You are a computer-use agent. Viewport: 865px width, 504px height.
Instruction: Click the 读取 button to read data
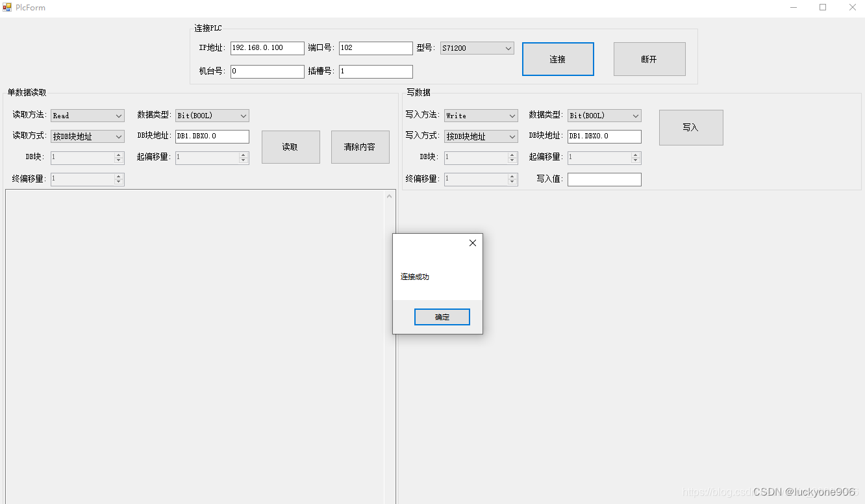pyautogui.click(x=290, y=147)
